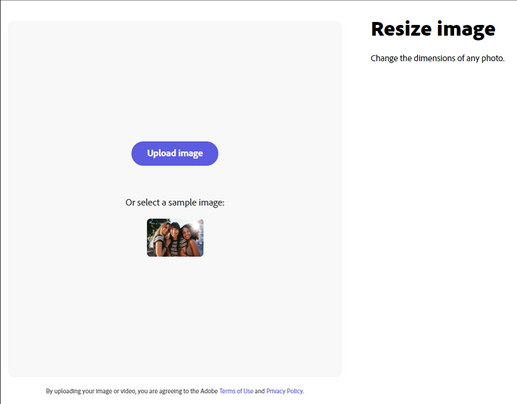Open the Terms of Use link
The height and width of the screenshot is (404, 517).
click(x=236, y=391)
